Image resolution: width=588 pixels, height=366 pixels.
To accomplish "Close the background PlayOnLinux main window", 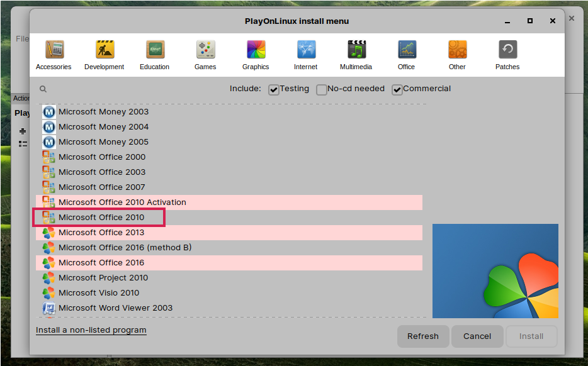I will tap(572, 18).
